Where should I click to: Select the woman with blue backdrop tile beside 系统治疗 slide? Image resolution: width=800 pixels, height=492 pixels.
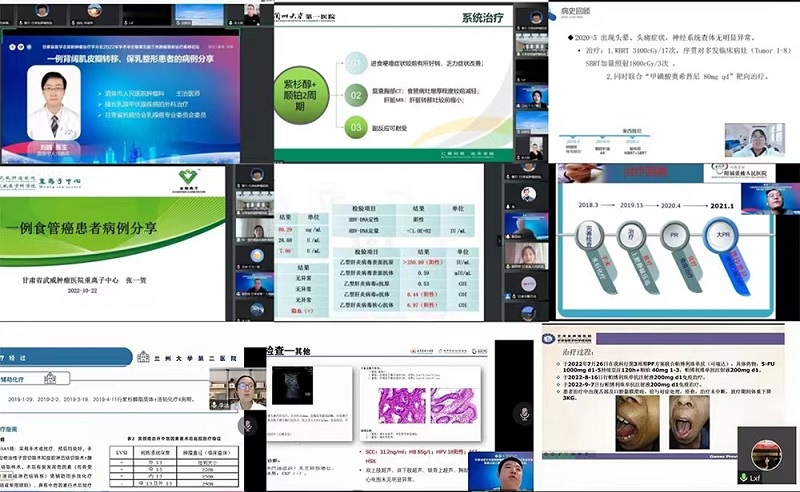pos(531,96)
